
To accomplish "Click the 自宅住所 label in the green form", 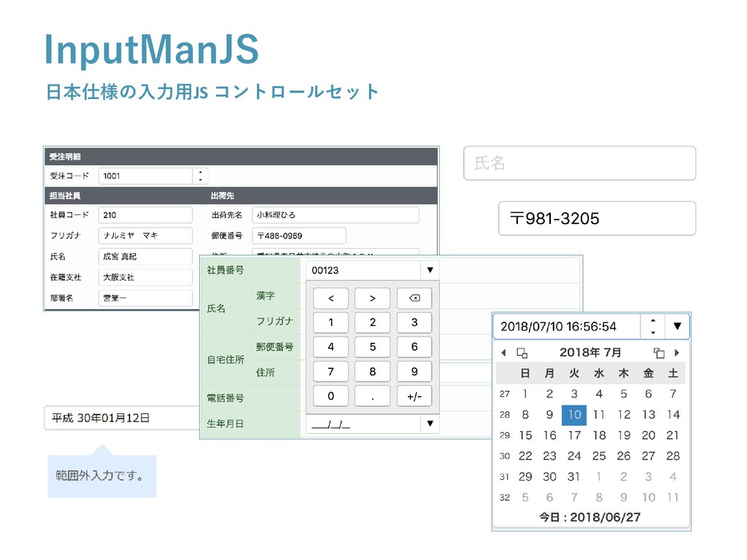I will pos(225,359).
